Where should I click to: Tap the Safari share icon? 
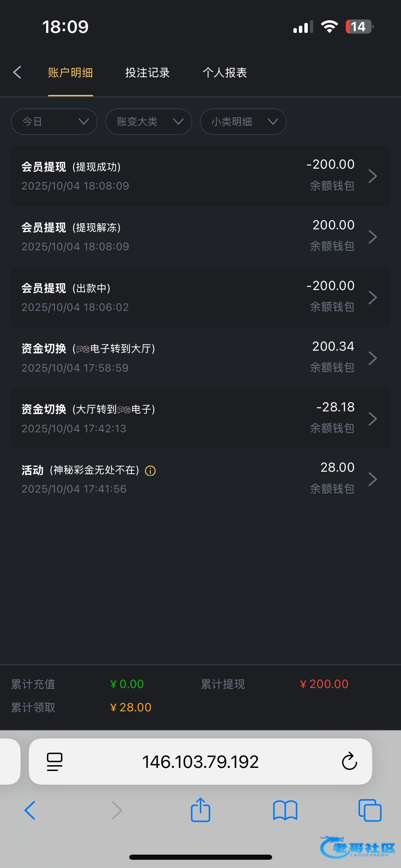click(200, 810)
